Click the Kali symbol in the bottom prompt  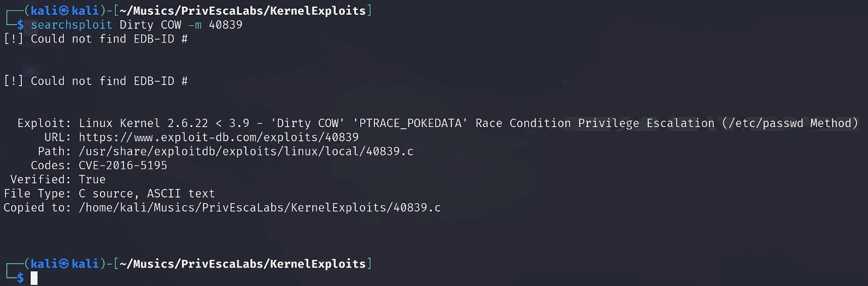click(63, 264)
